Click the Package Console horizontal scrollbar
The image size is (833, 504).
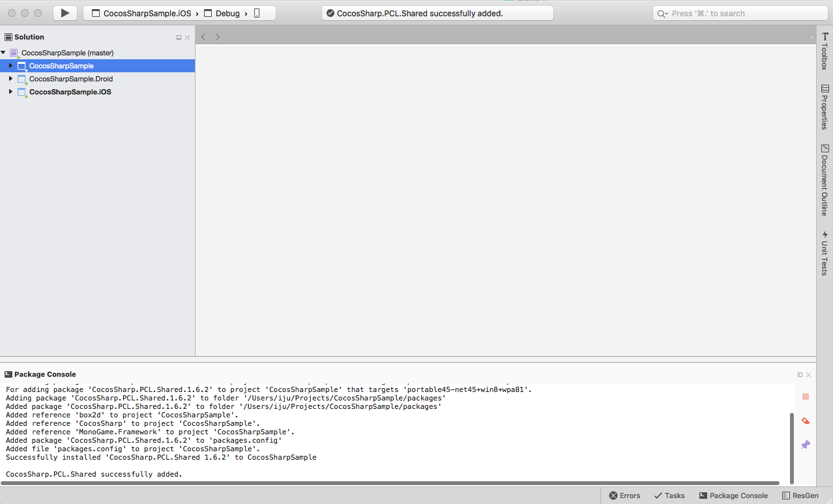[390, 483]
